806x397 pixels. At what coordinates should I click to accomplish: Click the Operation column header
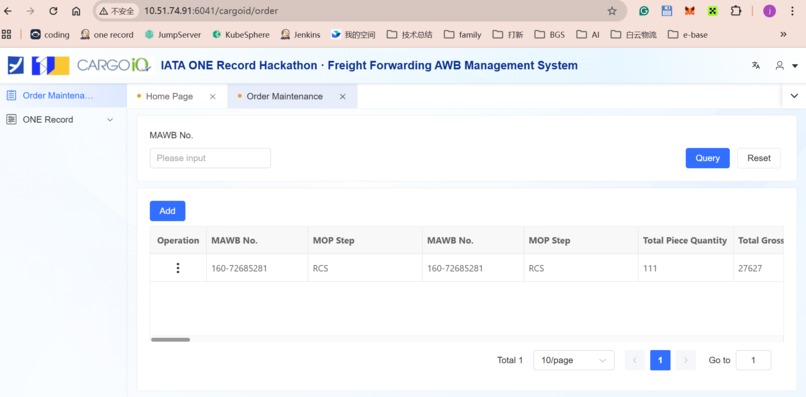[178, 240]
